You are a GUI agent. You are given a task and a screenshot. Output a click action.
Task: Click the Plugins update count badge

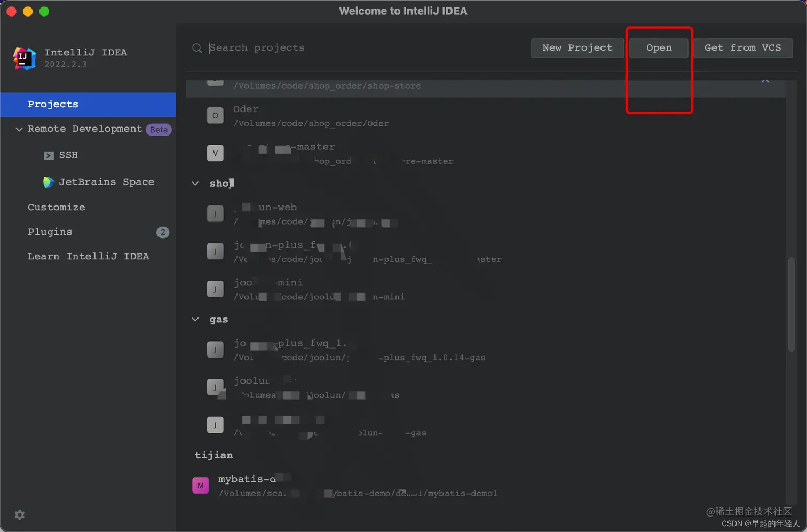(x=163, y=232)
